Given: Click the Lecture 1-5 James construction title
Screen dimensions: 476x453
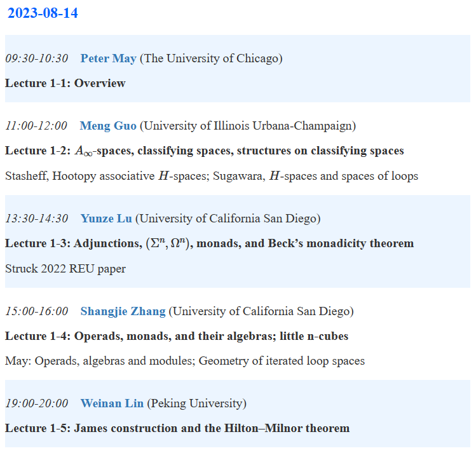Looking at the screenshot, I should pos(177,428).
